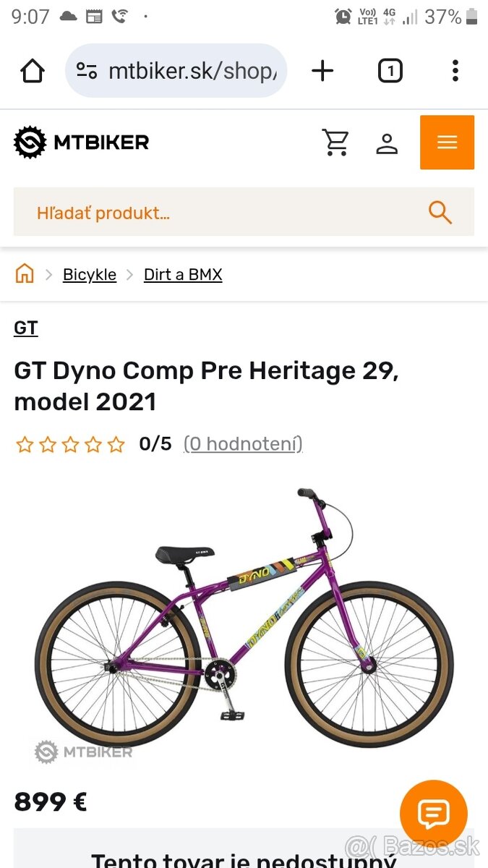Image resolution: width=488 pixels, height=868 pixels.
Task: Select the Bicykle breadcrumb item
Action: pos(90,275)
